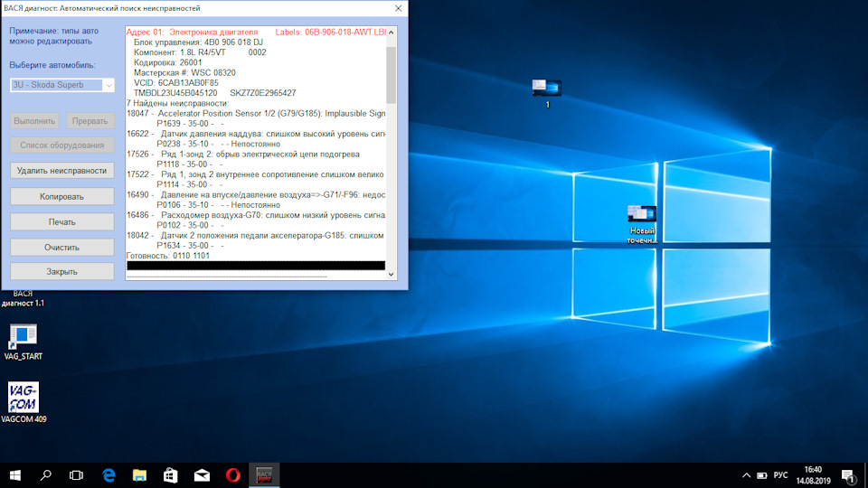Open the Mail app from the taskbar
The height and width of the screenshot is (488, 868).
[x=202, y=475]
